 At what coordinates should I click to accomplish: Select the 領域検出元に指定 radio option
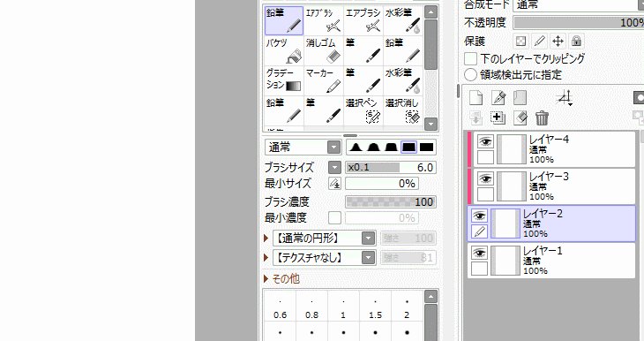(471, 75)
